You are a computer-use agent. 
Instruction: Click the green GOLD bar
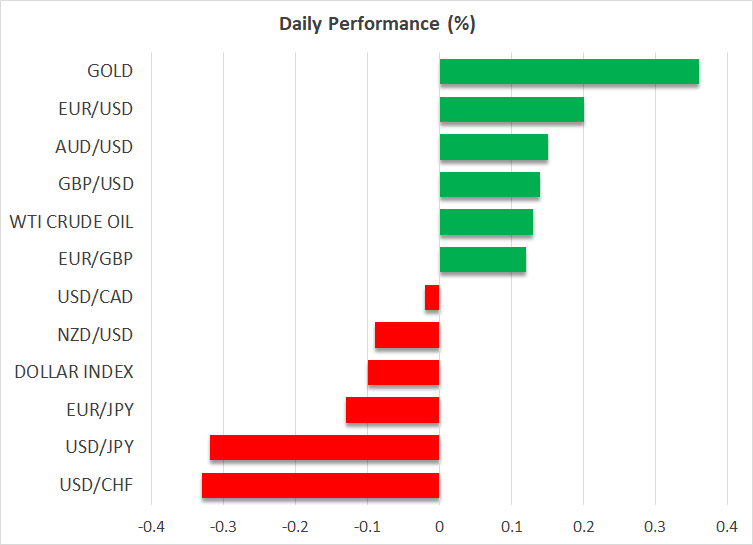click(569, 72)
